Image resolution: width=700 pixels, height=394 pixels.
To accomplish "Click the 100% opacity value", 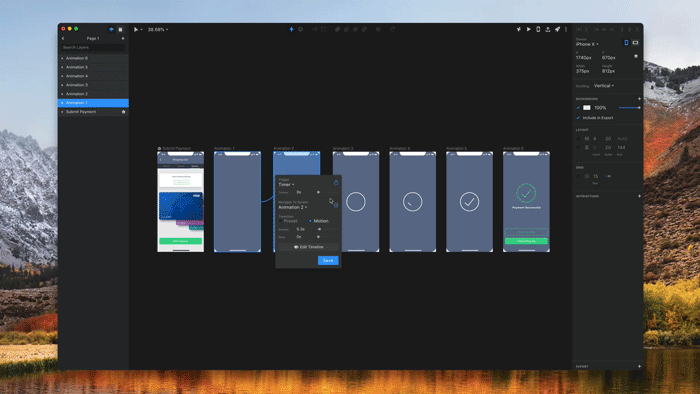I will [600, 108].
